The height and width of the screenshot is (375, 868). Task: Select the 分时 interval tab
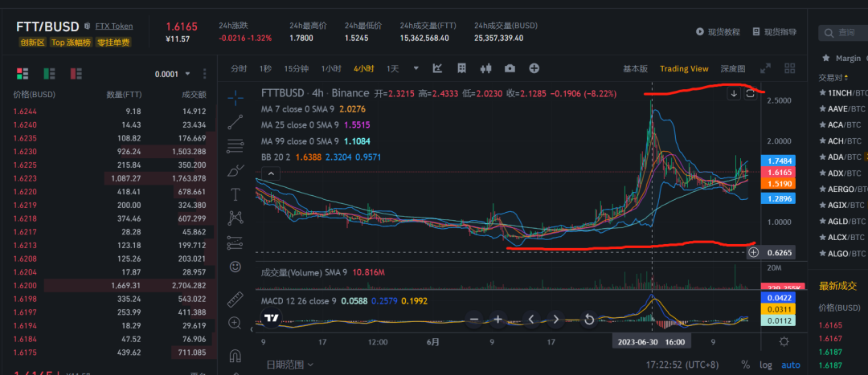[x=240, y=68]
